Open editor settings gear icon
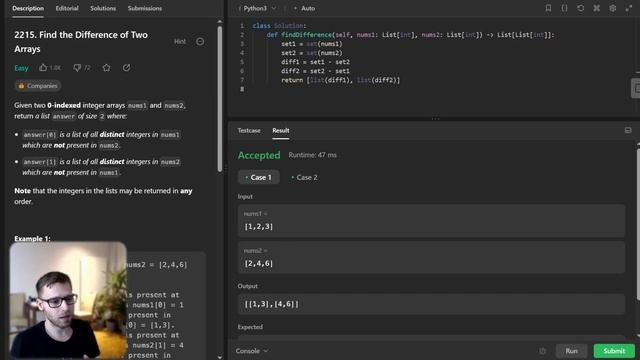This screenshot has height=360, width=640. (613, 8)
